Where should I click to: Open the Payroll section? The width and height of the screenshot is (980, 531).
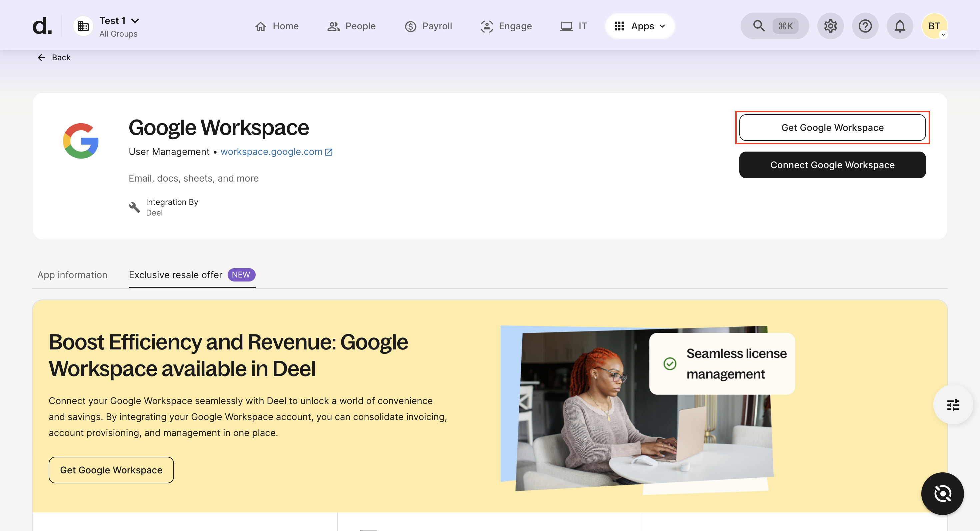pos(428,26)
